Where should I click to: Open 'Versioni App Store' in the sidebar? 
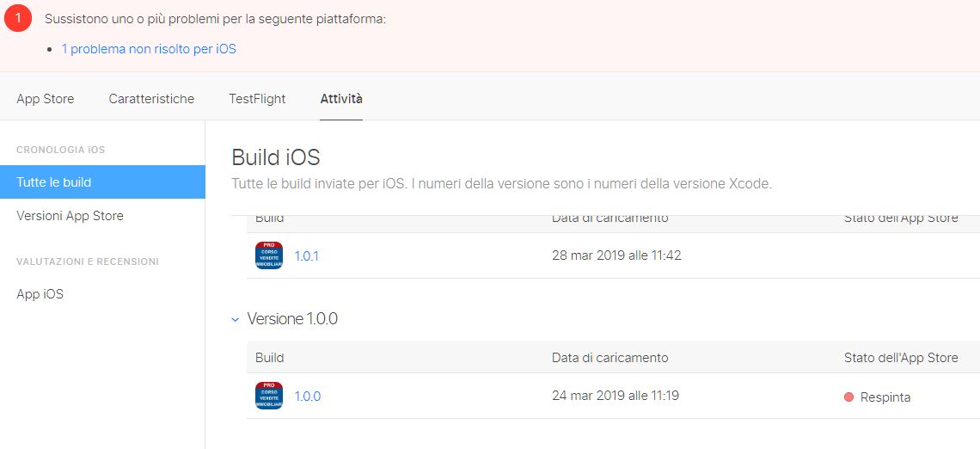70,216
